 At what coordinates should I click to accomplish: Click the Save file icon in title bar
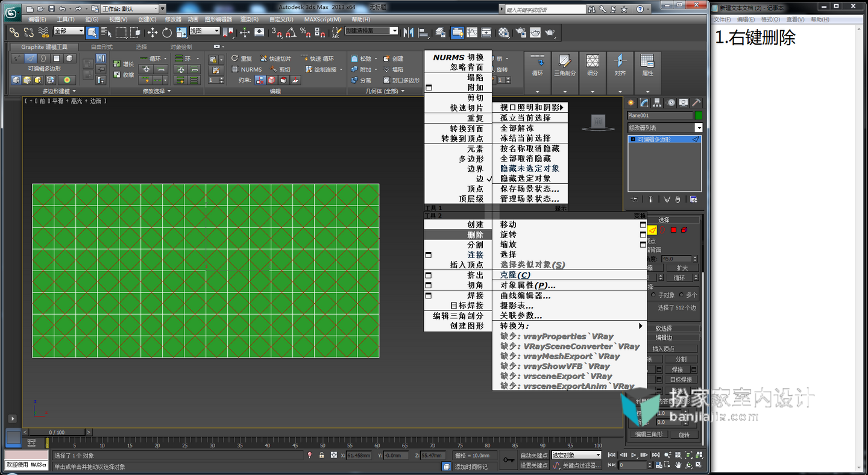(51, 8)
